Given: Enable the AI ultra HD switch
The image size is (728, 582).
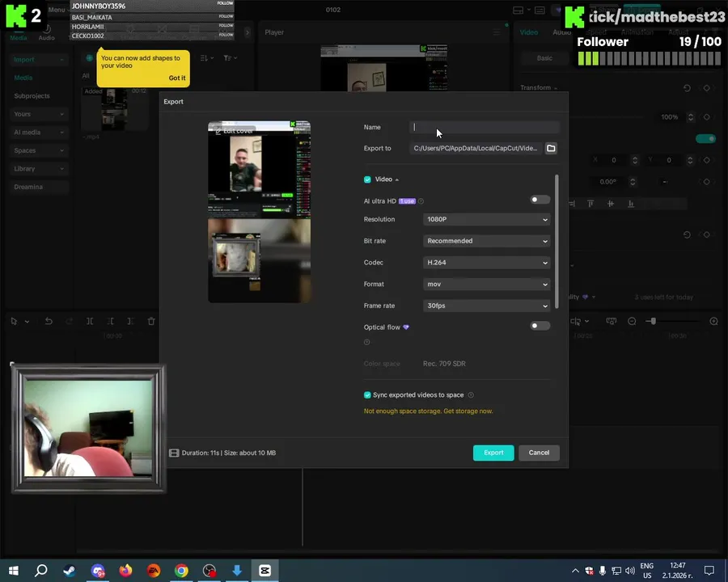Looking at the screenshot, I should (x=540, y=200).
